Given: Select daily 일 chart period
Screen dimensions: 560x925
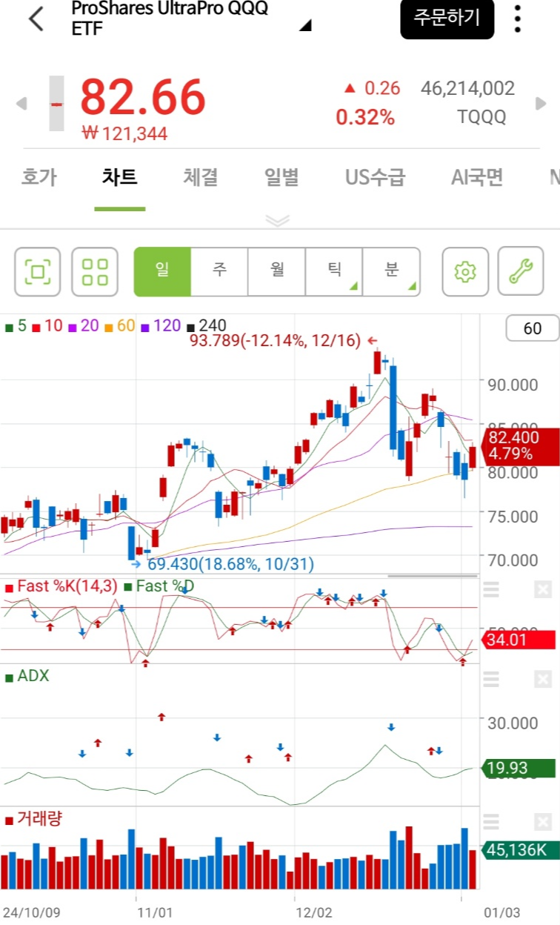Looking at the screenshot, I should [x=162, y=271].
